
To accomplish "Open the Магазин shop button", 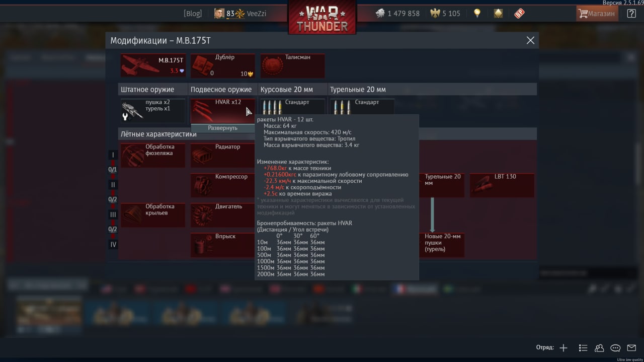I will pyautogui.click(x=597, y=14).
